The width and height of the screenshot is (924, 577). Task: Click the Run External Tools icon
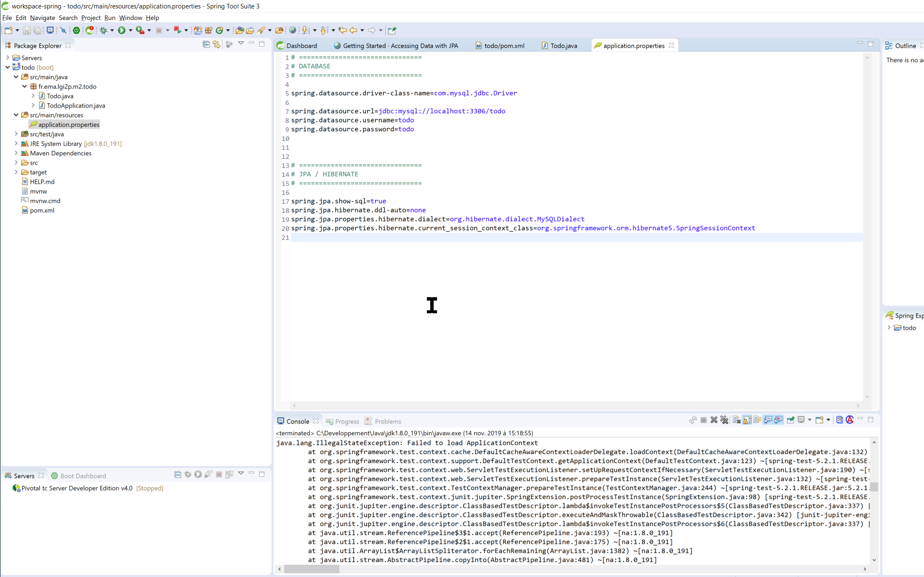(140, 30)
